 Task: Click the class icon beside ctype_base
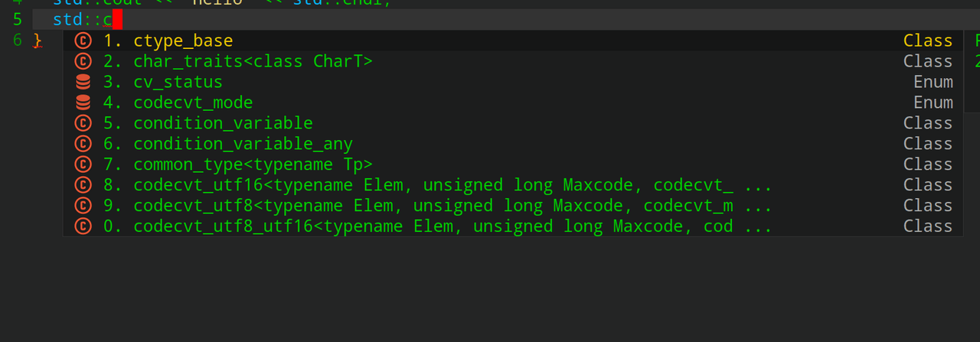[83, 41]
